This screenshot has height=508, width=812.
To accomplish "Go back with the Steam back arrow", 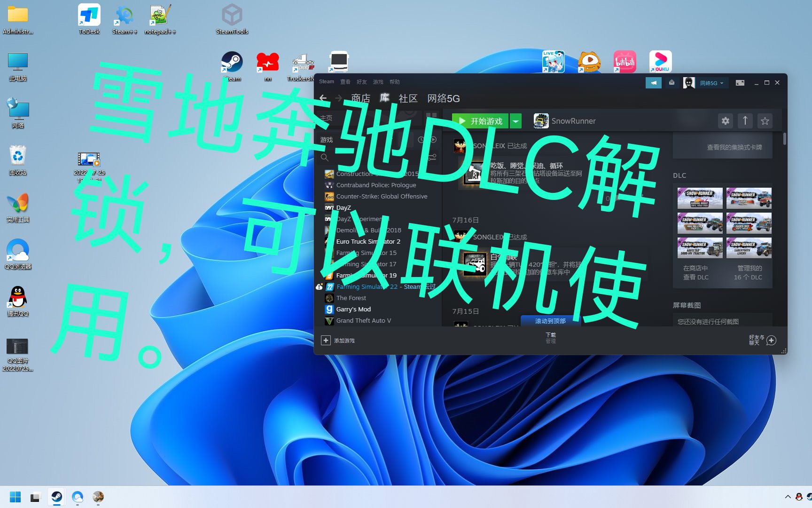I will 323,98.
